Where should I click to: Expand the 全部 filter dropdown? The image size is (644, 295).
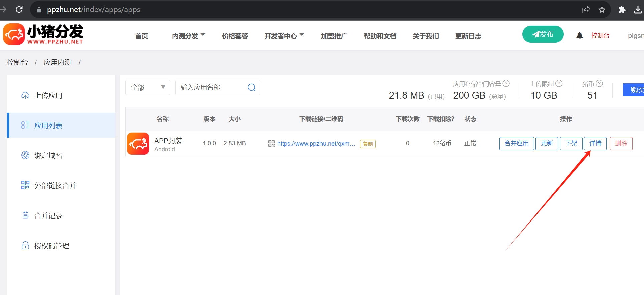tap(148, 87)
